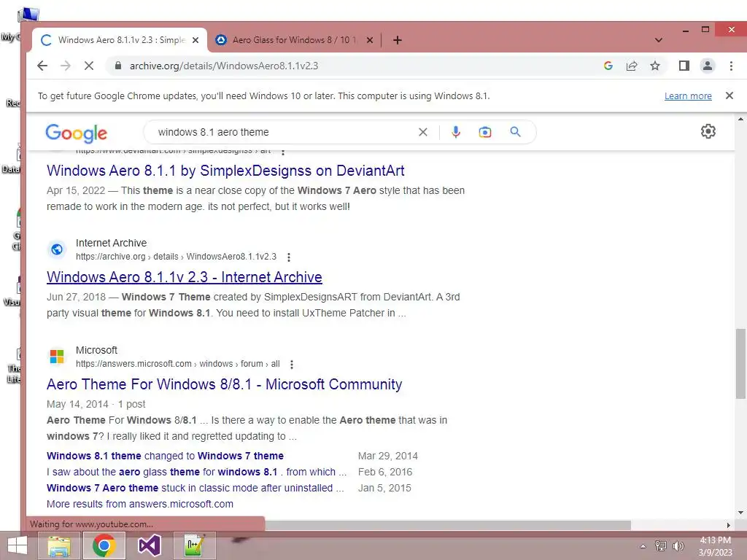Open Aero Theme For Windows 8/8.1 result
This screenshot has width=747, height=560.
pos(225,384)
